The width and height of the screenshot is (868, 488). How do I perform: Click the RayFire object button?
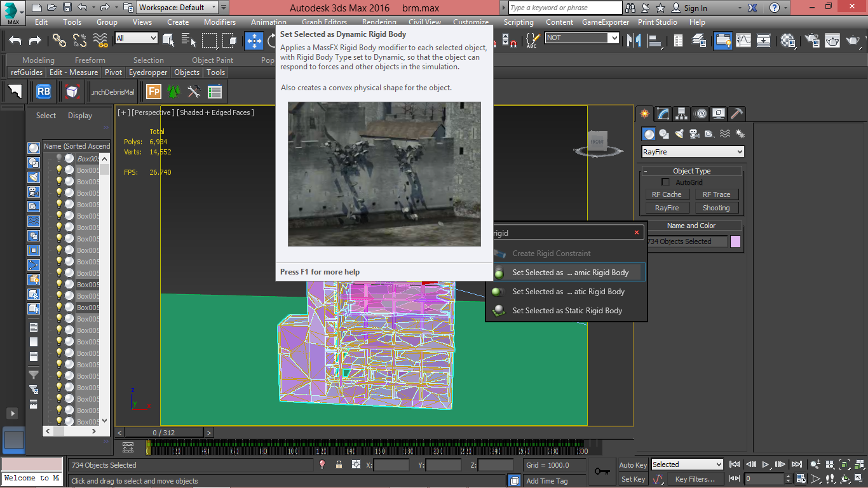(667, 208)
